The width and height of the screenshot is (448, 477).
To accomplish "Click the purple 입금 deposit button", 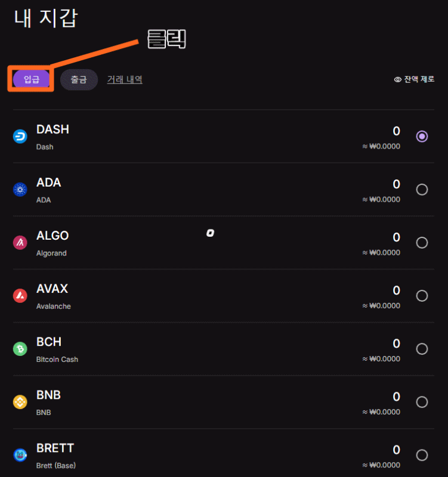I will 32,79.
